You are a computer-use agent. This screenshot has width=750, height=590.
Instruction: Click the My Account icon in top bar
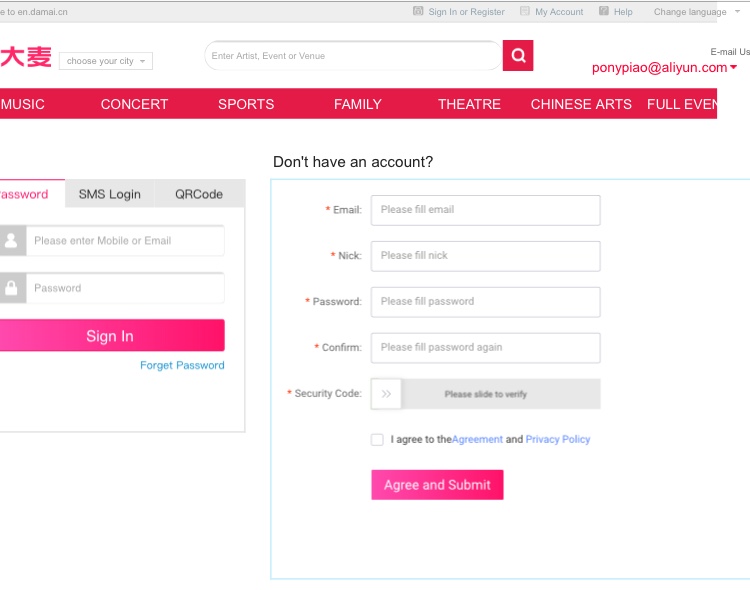coord(525,11)
